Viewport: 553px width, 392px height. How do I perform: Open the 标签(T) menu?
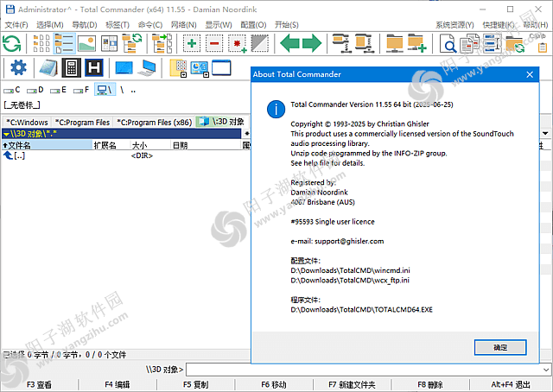[x=118, y=25]
